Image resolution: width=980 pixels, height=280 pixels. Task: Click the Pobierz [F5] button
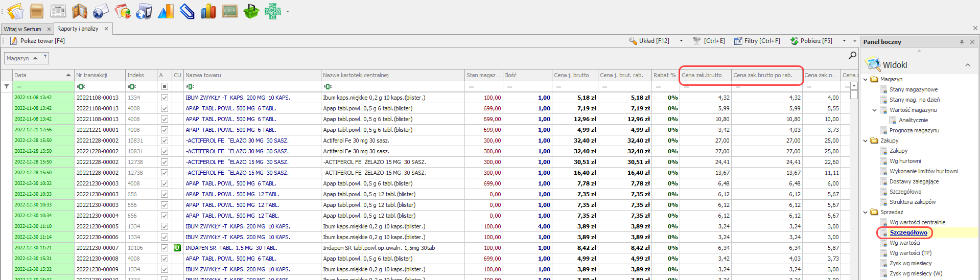(811, 41)
